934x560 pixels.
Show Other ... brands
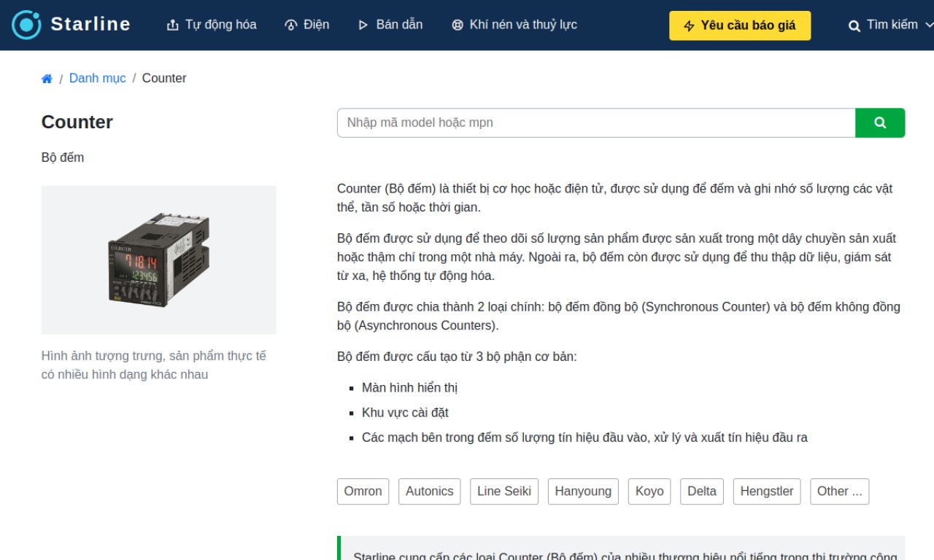[840, 491]
